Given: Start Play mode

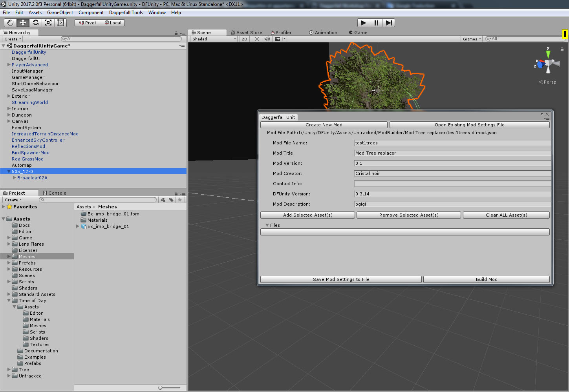Looking at the screenshot, I should coord(364,23).
